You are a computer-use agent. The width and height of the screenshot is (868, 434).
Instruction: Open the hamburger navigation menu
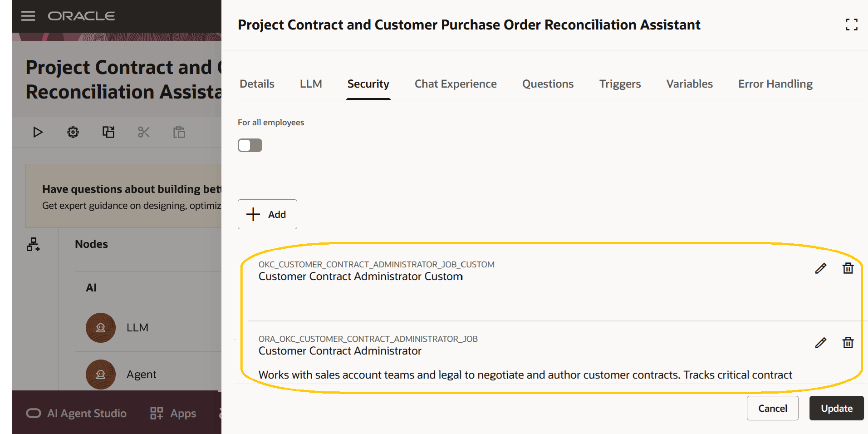click(x=28, y=16)
